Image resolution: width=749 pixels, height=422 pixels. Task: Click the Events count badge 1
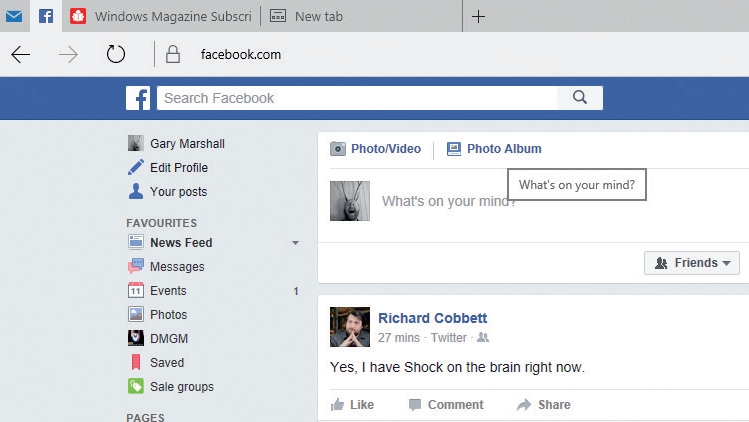pos(296,291)
